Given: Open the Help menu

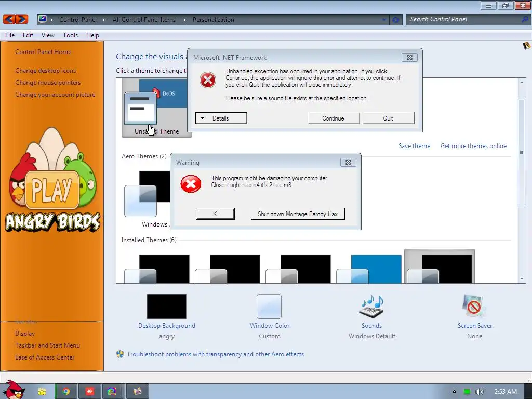Looking at the screenshot, I should pyautogui.click(x=92, y=35).
